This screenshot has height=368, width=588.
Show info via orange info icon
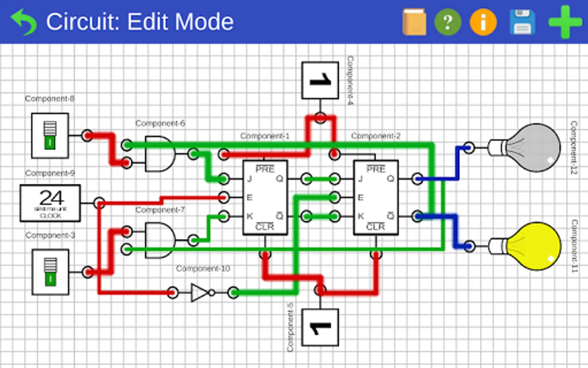pos(483,22)
